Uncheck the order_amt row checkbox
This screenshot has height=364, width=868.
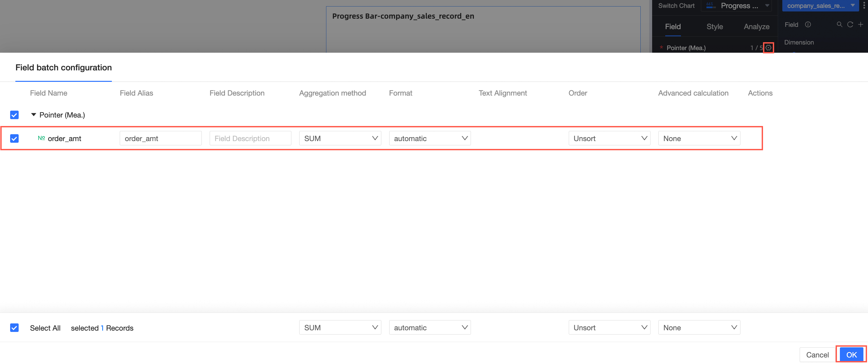tap(14, 138)
